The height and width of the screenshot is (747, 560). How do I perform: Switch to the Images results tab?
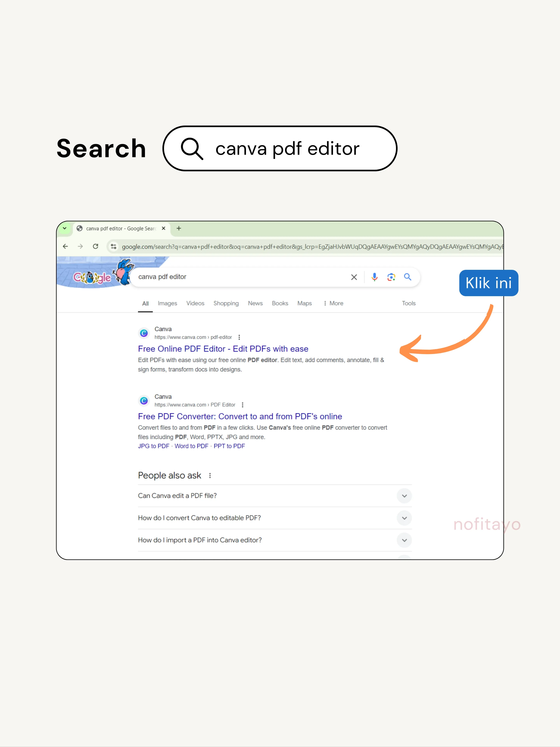pyautogui.click(x=167, y=303)
